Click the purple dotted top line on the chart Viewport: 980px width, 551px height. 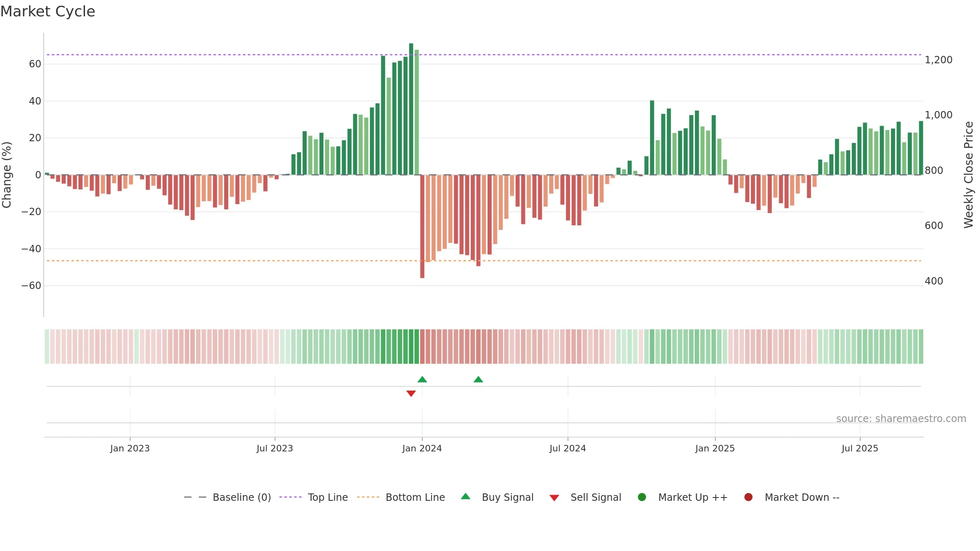coord(484,55)
